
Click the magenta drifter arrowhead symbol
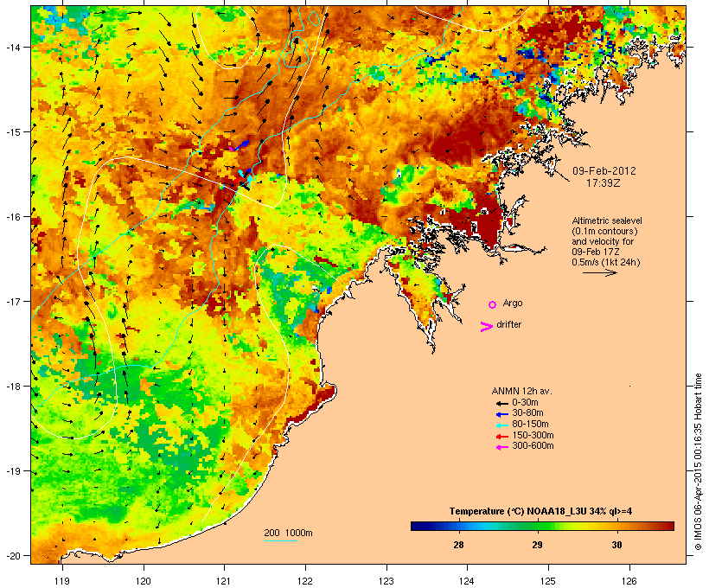(487, 327)
